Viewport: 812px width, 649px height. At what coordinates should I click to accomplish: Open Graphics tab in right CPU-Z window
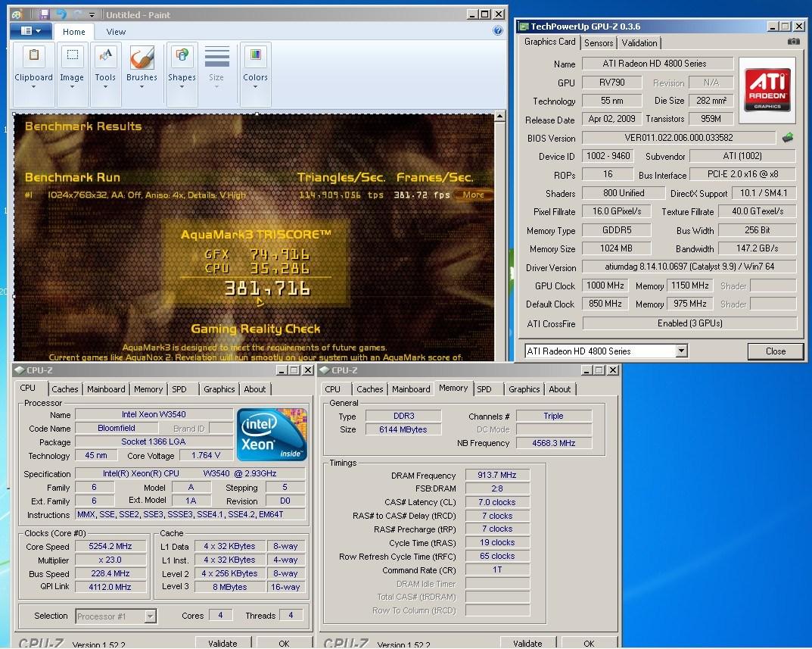tap(524, 388)
